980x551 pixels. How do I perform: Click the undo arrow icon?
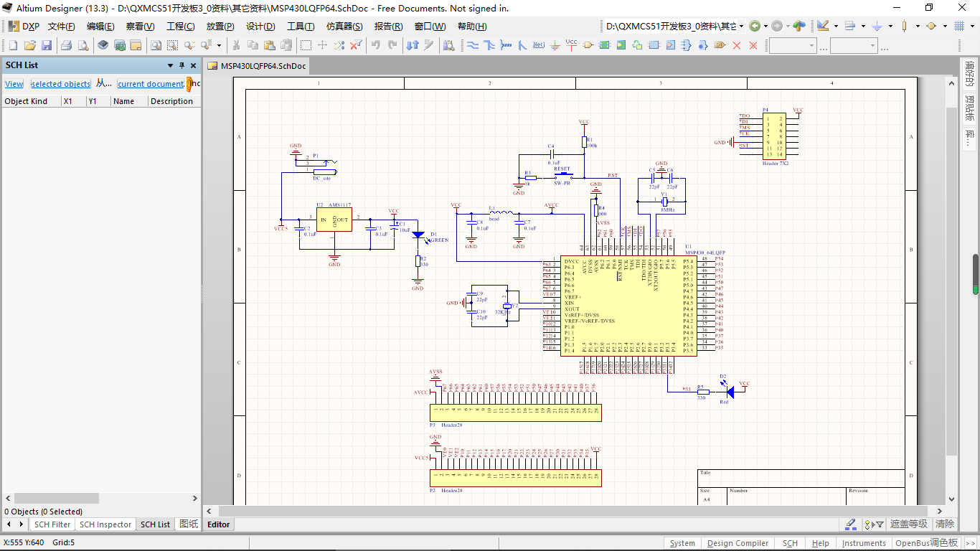pyautogui.click(x=375, y=45)
